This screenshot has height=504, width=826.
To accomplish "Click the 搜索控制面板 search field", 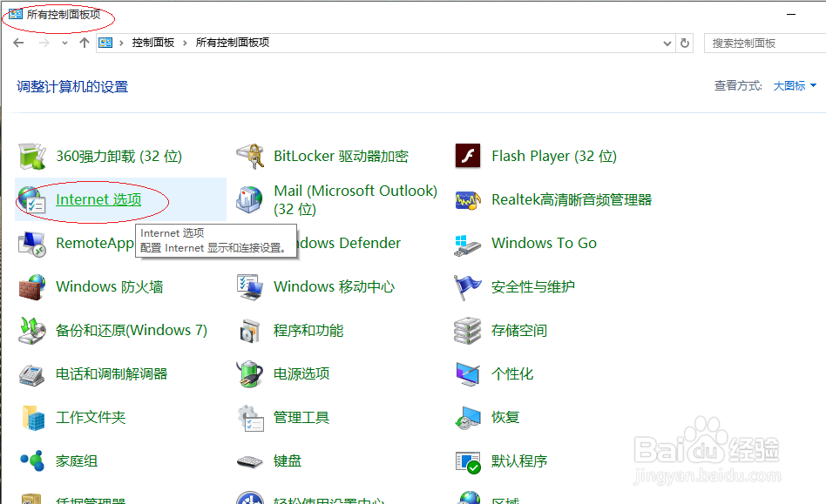I will [x=765, y=44].
